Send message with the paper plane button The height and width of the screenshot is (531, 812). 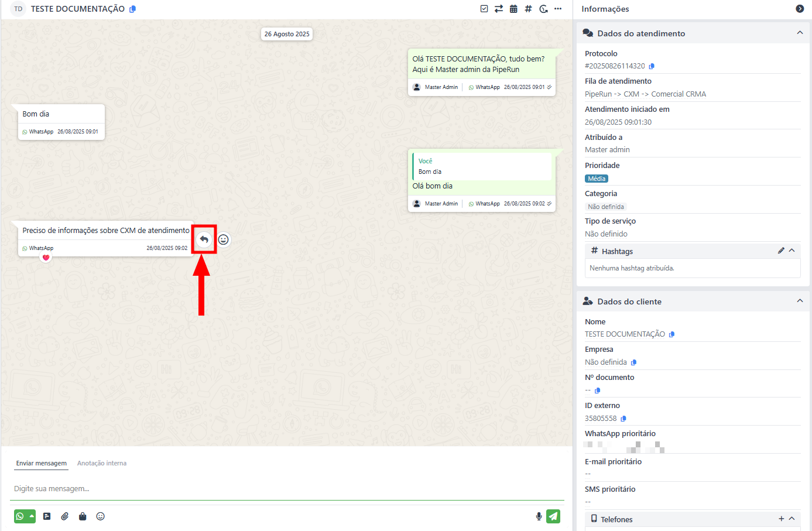553,516
